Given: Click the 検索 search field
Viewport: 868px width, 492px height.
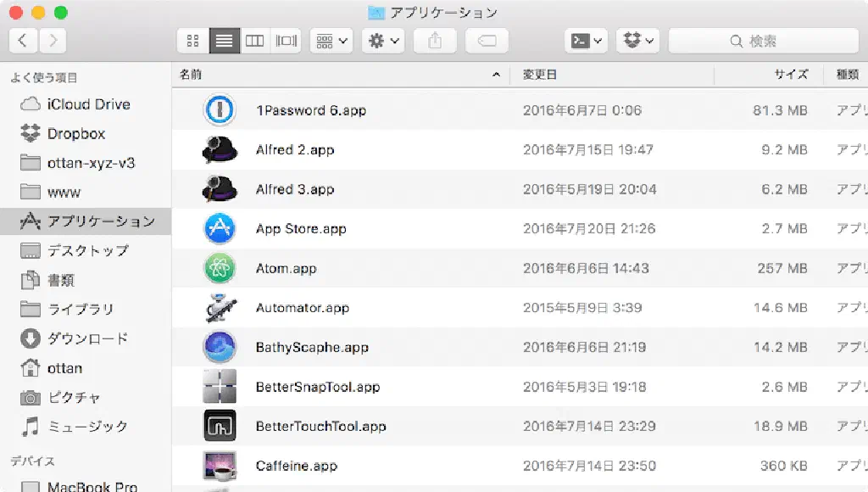Looking at the screenshot, I should [761, 41].
